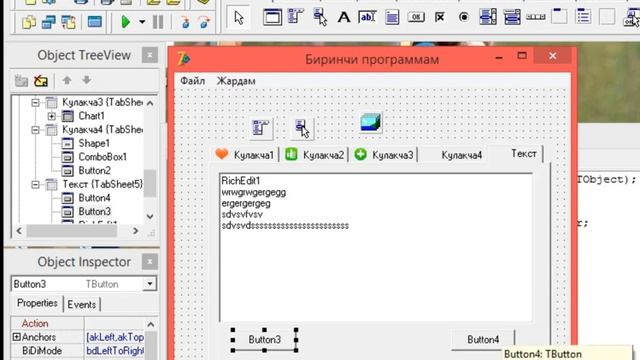Select the PopupMenu component on the form
The width and height of the screenshot is (640, 360).
tap(302, 128)
